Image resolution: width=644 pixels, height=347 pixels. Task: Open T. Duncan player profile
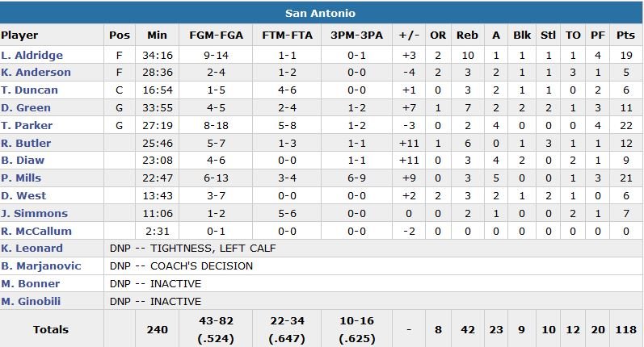click(x=29, y=90)
